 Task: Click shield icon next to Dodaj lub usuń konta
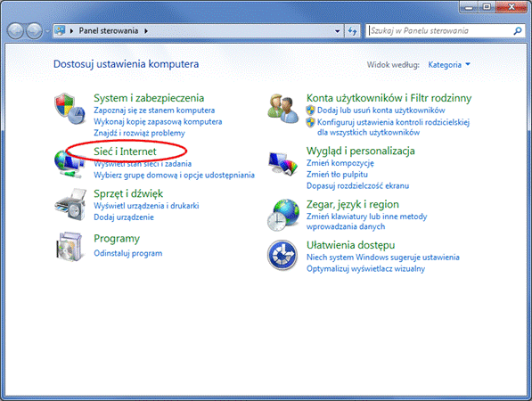(x=310, y=110)
